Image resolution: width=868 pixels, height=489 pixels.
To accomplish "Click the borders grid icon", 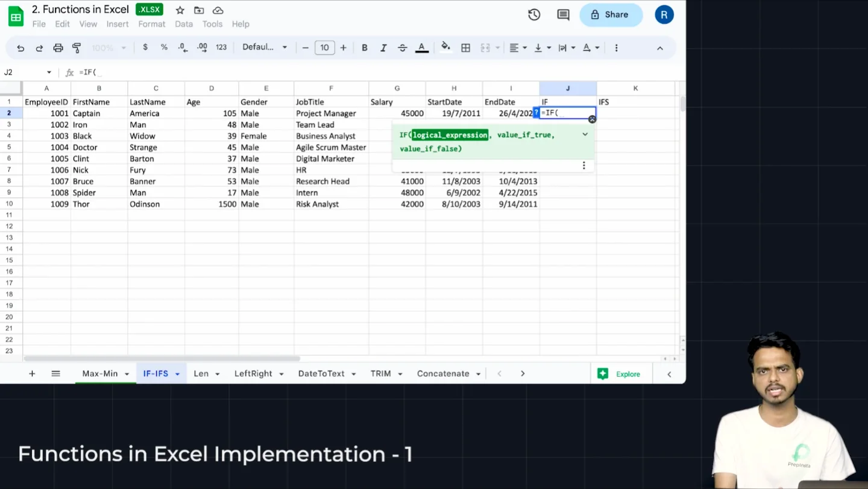I will pyautogui.click(x=465, y=48).
